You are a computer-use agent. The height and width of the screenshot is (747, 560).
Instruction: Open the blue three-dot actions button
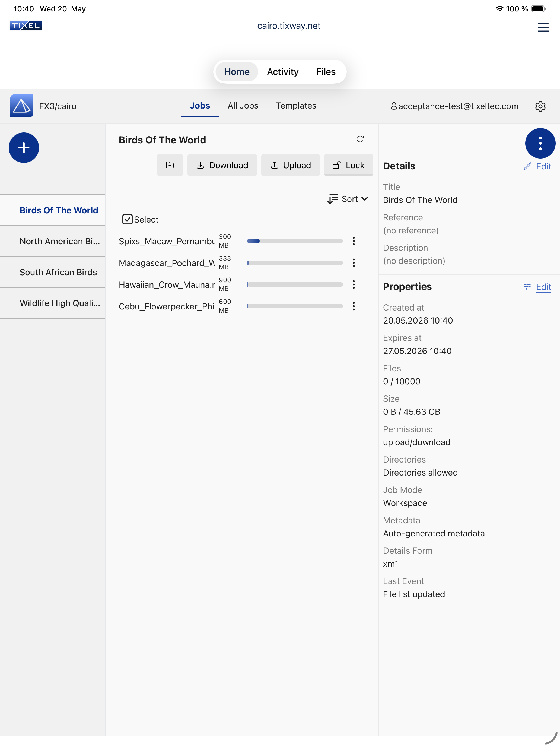(x=540, y=143)
